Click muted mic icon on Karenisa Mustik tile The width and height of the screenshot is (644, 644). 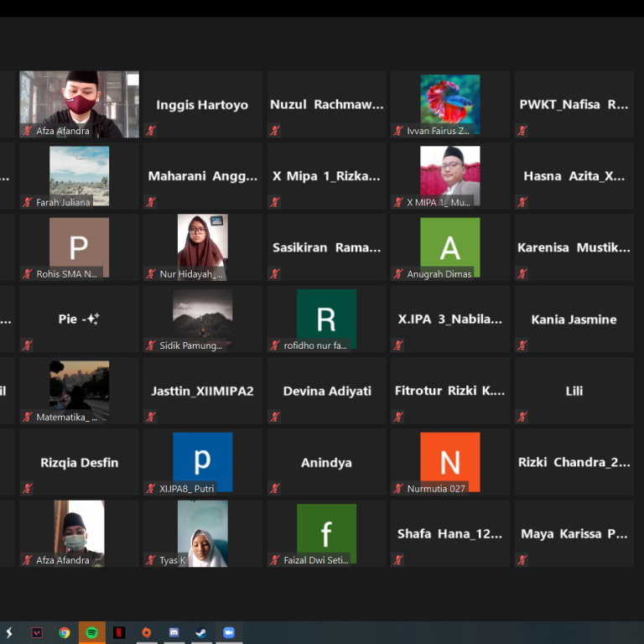click(x=522, y=274)
